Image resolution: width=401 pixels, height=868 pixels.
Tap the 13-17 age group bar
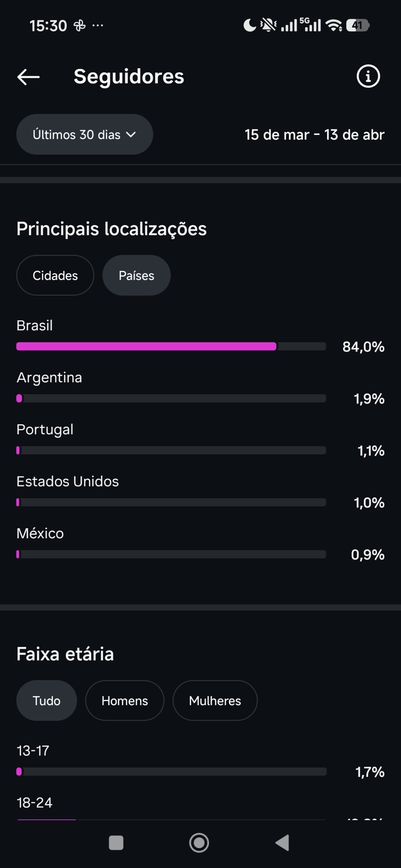(171, 772)
